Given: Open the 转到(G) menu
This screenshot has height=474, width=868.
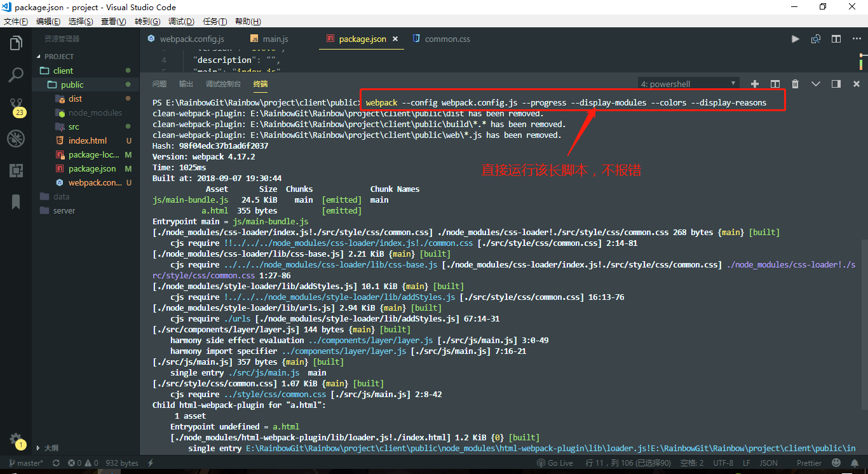Looking at the screenshot, I should (x=147, y=22).
